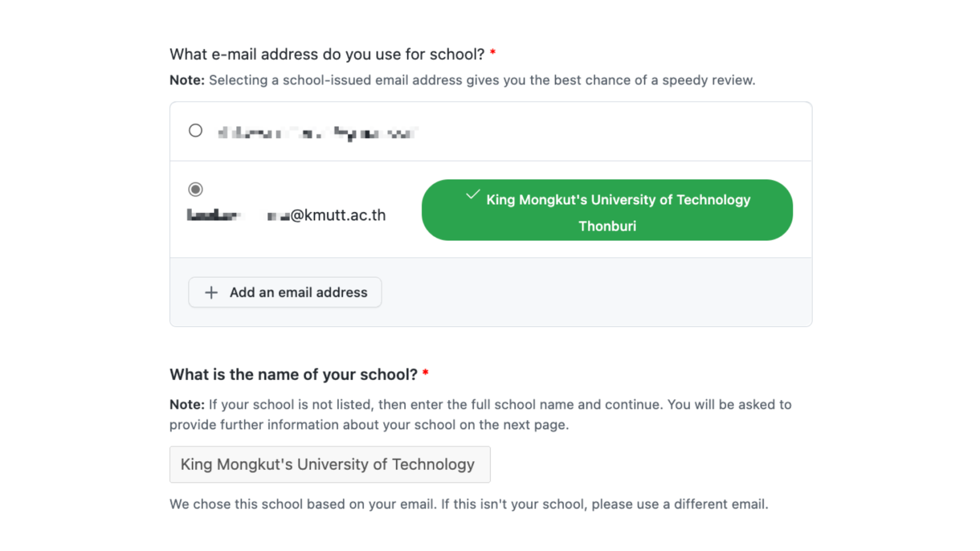Select the first blurred email radio button

coord(195,131)
